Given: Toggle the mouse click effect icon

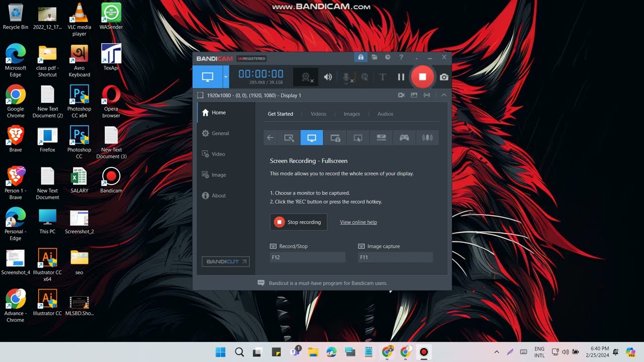Looking at the screenshot, I should pyautogui.click(x=365, y=77).
